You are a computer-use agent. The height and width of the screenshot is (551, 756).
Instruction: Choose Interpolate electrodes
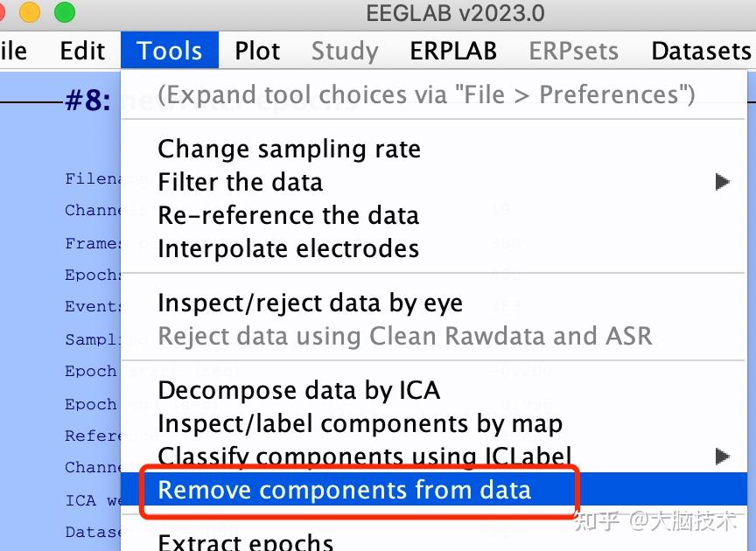point(288,248)
